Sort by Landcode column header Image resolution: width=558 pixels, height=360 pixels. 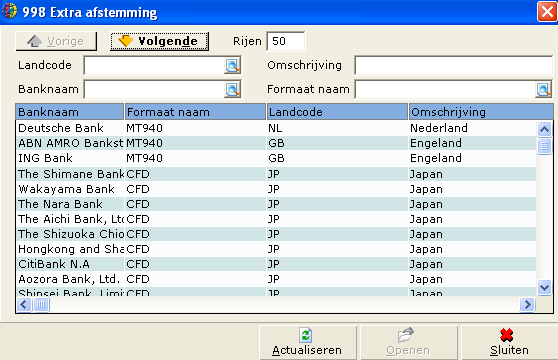pyautogui.click(x=337, y=112)
